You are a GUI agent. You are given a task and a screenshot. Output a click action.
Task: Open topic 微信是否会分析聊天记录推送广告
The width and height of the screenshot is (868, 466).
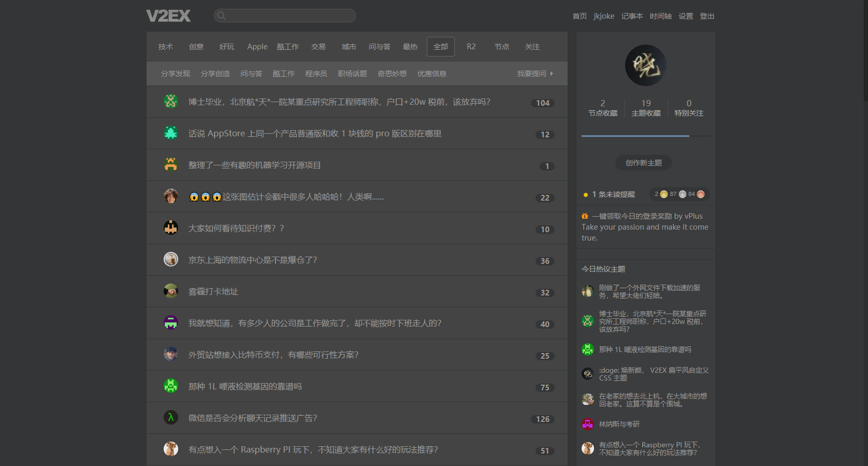(253, 418)
